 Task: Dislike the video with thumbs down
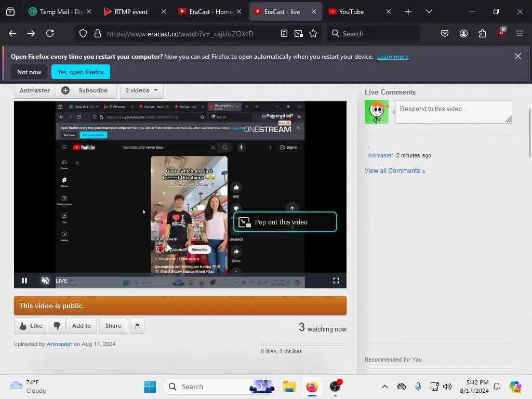point(57,326)
